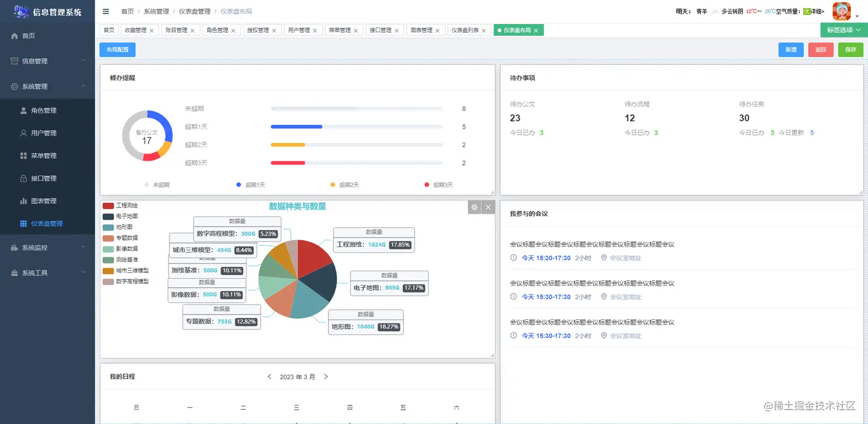
Task: Click the user avatar in the header
Action: [842, 11]
